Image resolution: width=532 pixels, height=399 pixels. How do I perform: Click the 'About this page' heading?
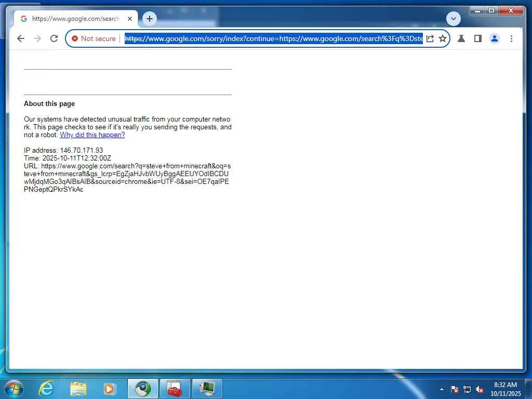49,104
